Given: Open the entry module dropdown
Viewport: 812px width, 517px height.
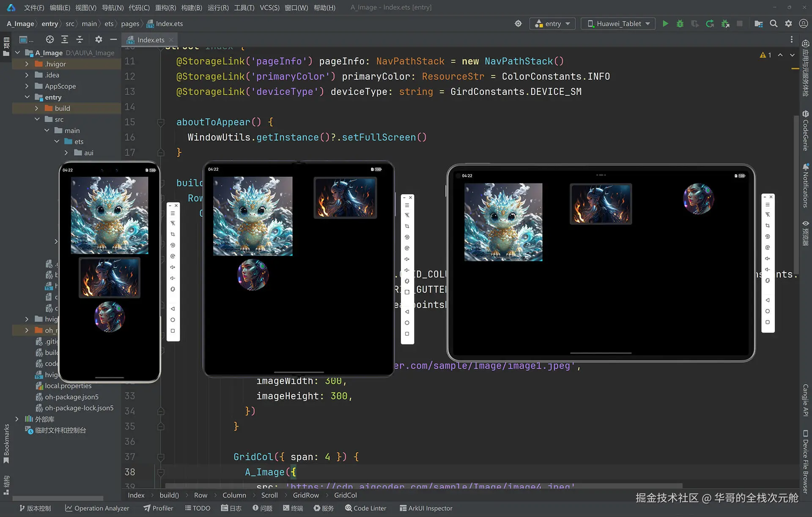Looking at the screenshot, I should [x=553, y=24].
